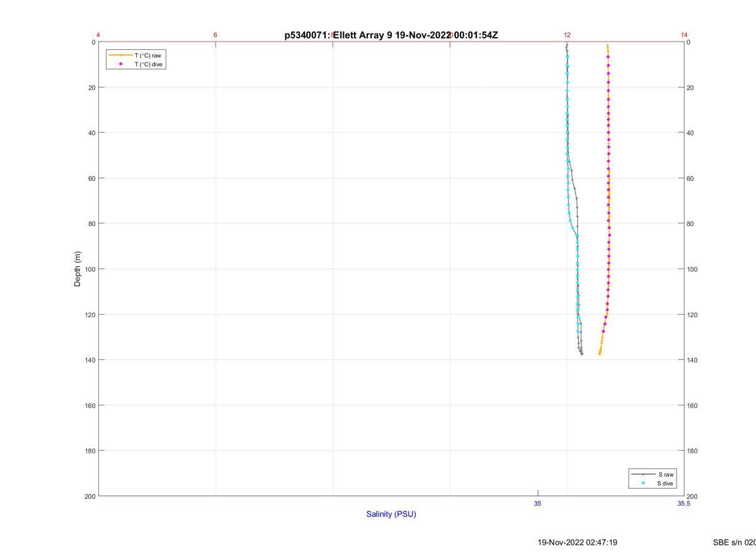Image resolution: width=756 pixels, height=558 pixels.
Task: Click the red top-axis tick label '14'
Action: coord(684,35)
